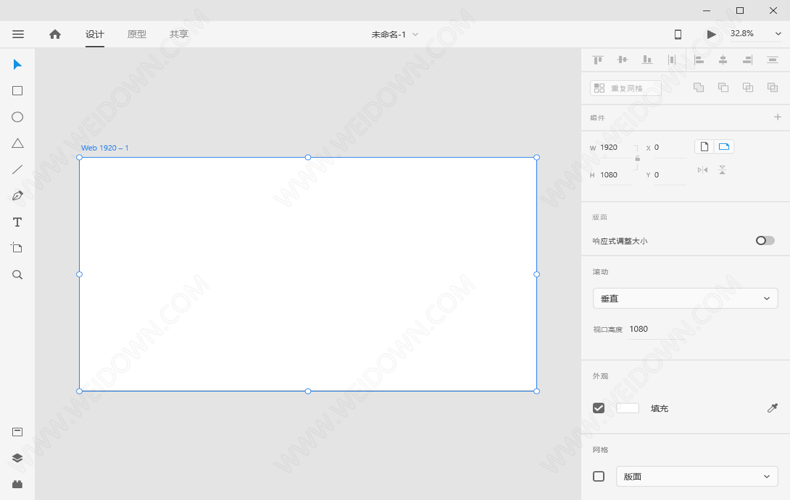The image size is (790, 500).
Task: Click the height field 1080
Action: [x=615, y=175]
